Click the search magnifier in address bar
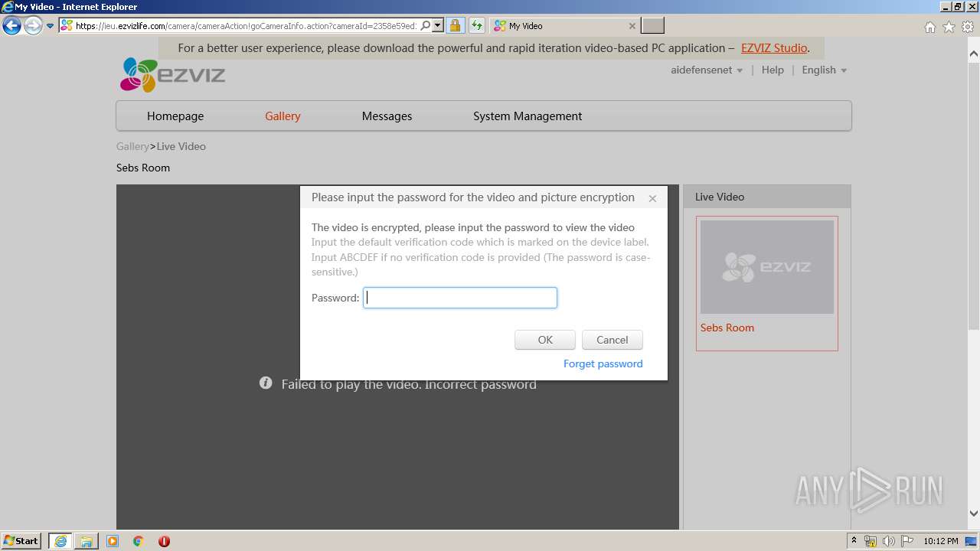Screen dimensions: 980x551 coord(426,25)
